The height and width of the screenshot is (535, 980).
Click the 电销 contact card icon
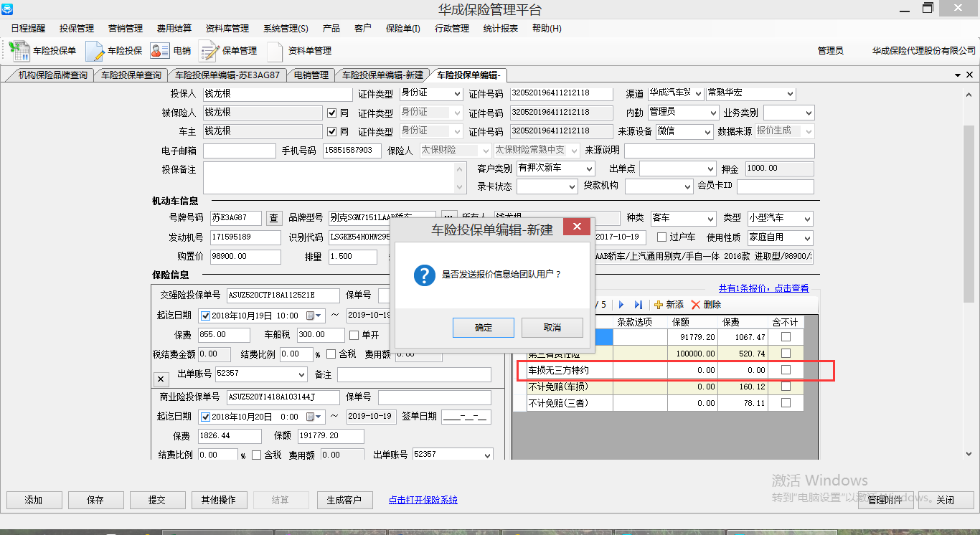[x=159, y=51]
